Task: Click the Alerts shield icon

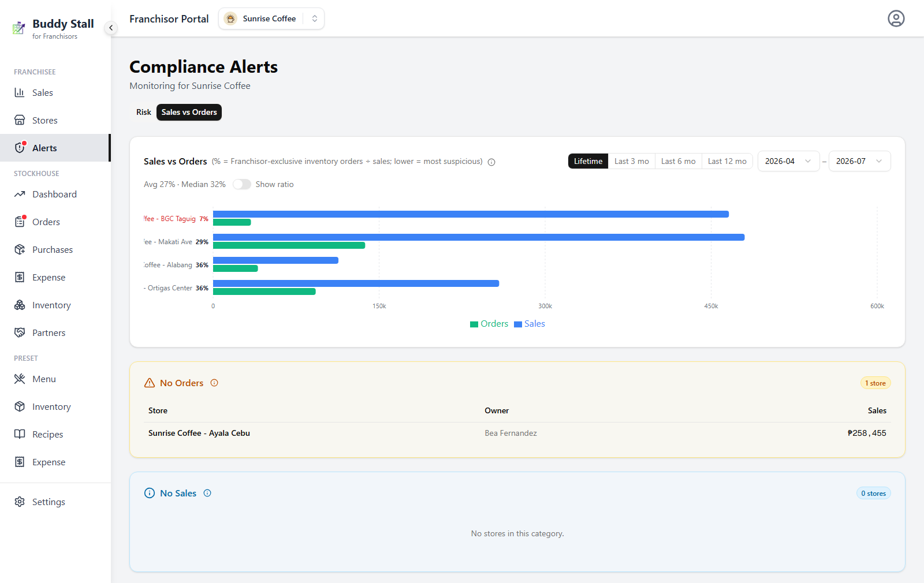Action: click(x=20, y=148)
